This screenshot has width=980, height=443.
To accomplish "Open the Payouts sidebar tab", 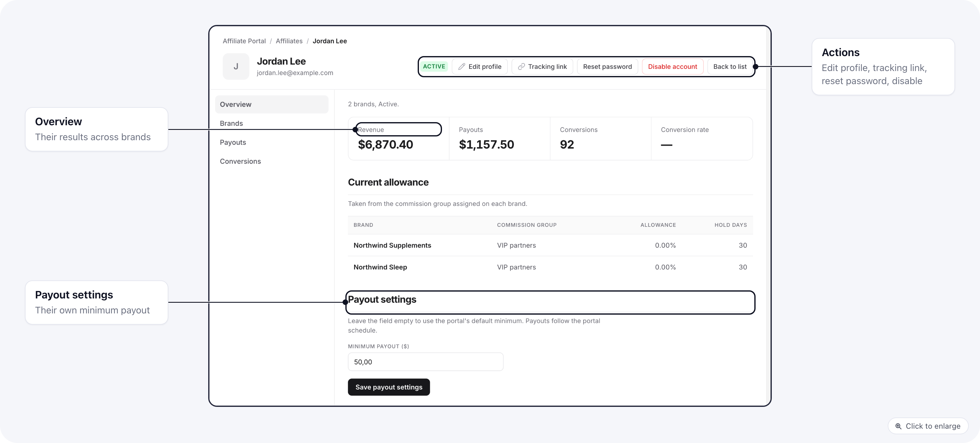I will 271,142.
